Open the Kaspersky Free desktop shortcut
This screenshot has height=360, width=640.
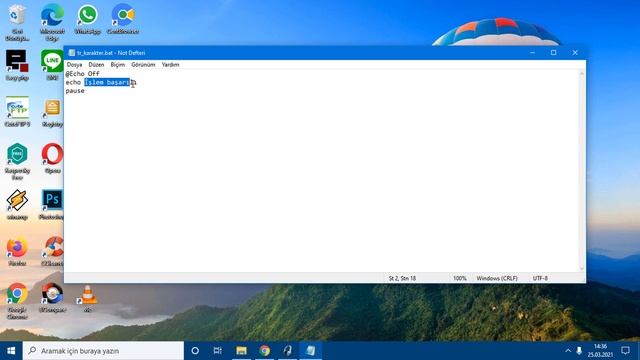17,162
